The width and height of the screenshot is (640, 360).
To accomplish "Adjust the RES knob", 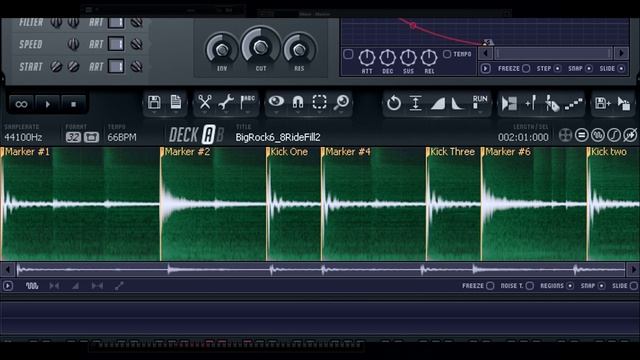I will (299, 50).
